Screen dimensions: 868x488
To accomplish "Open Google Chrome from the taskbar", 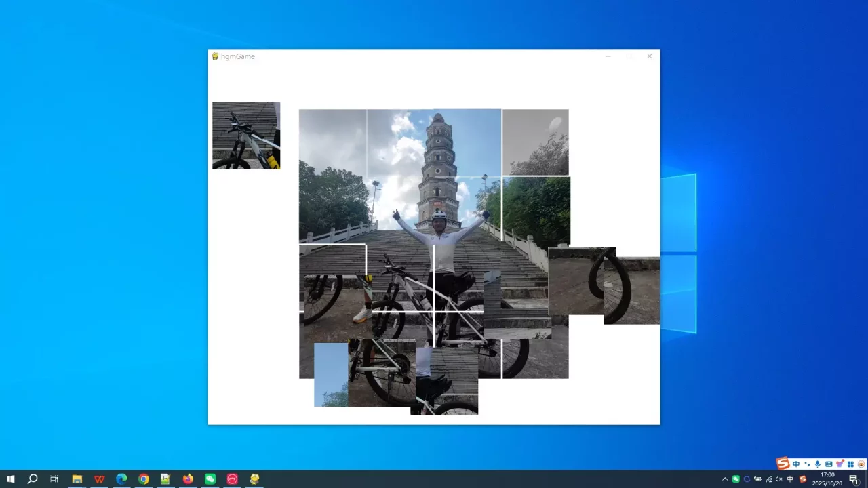I will 144,479.
